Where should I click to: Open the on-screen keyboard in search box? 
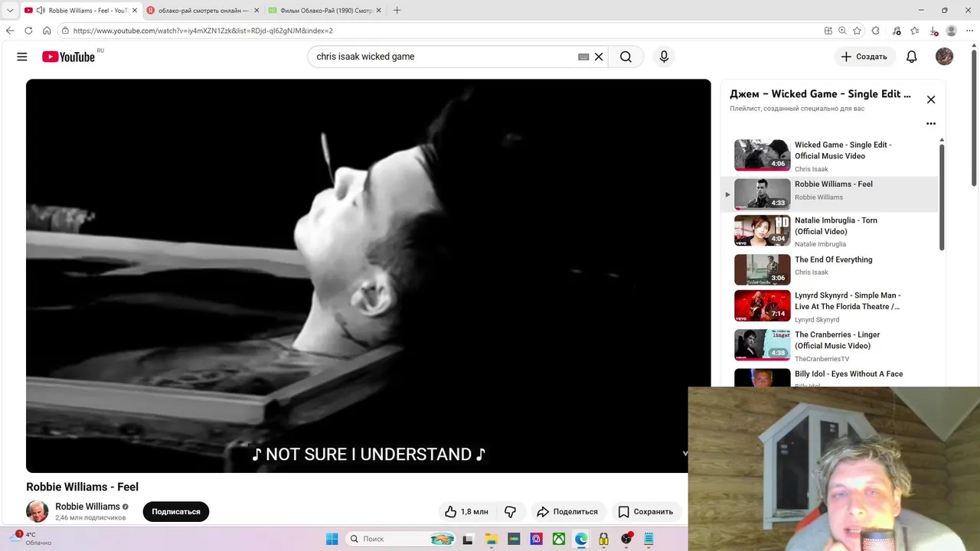coord(583,57)
